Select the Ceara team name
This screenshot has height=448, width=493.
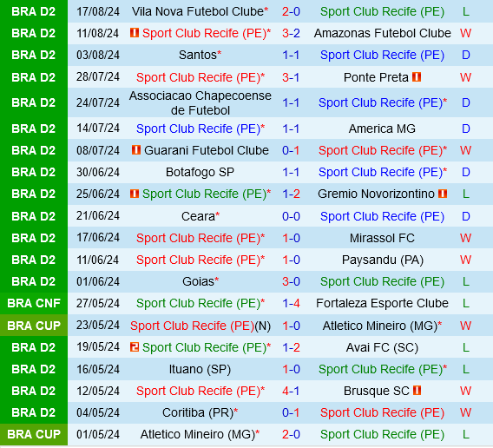[198, 216]
